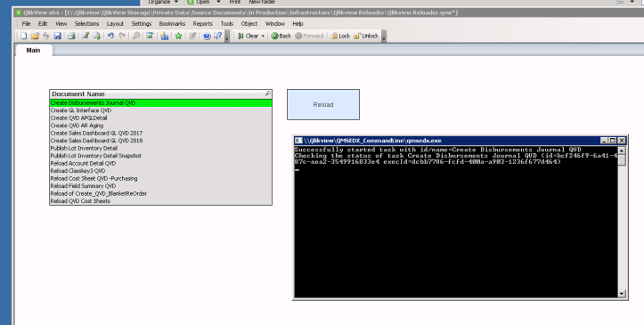The image size is (644, 325).
Task: Select Reload Cost Sheet QVD -Purchasing
Action: [160, 178]
